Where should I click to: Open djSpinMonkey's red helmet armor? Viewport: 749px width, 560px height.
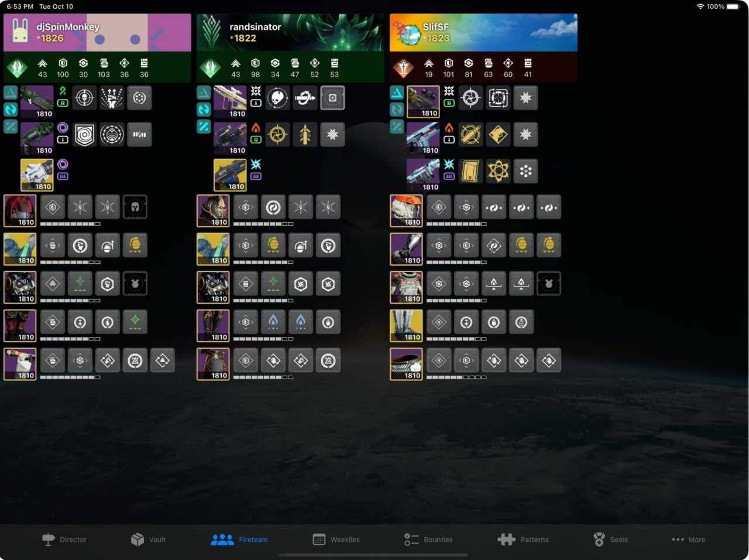20,211
